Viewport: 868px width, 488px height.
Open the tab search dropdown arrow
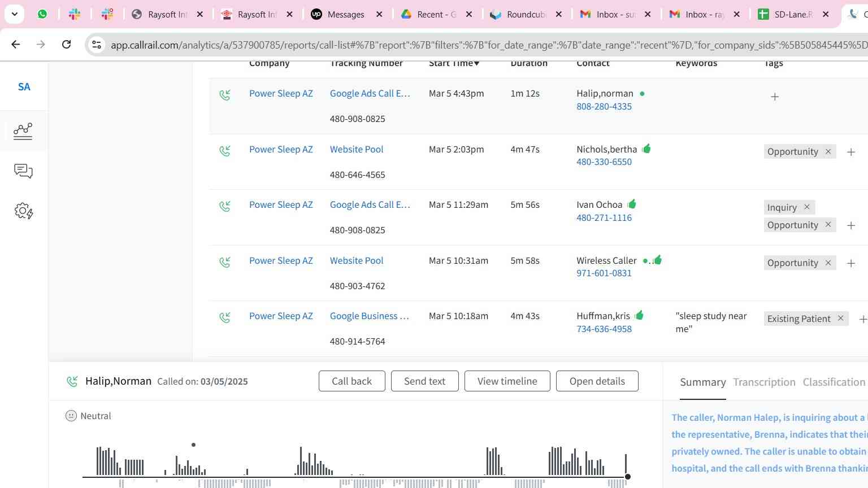[15, 14]
